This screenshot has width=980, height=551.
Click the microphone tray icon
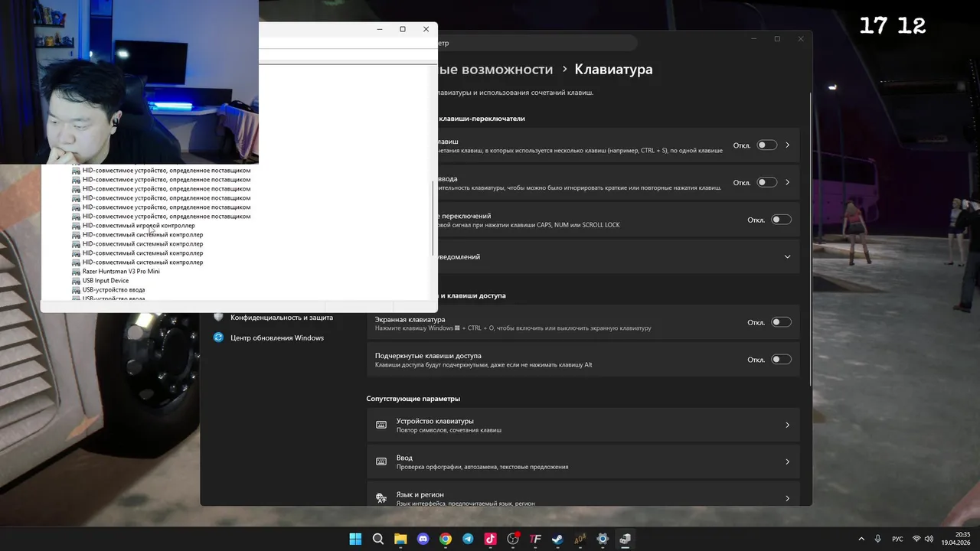pyautogui.click(x=878, y=539)
